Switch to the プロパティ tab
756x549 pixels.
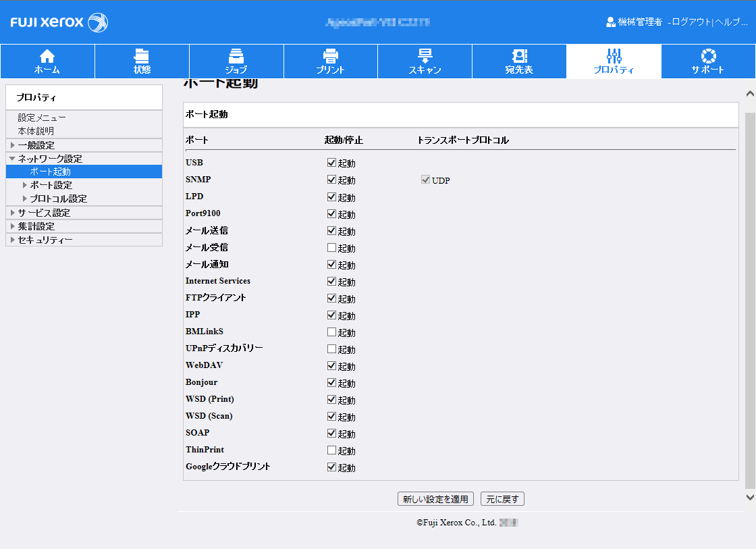point(614,61)
